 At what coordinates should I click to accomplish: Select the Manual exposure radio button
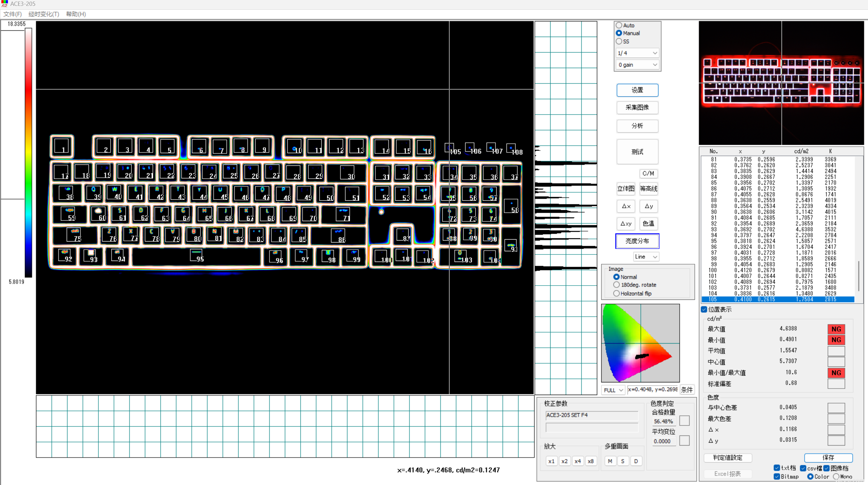click(x=619, y=33)
